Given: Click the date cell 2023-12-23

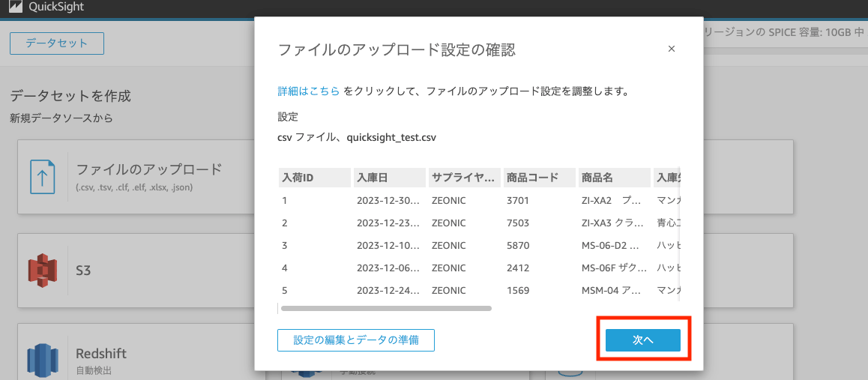Looking at the screenshot, I should point(390,223).
